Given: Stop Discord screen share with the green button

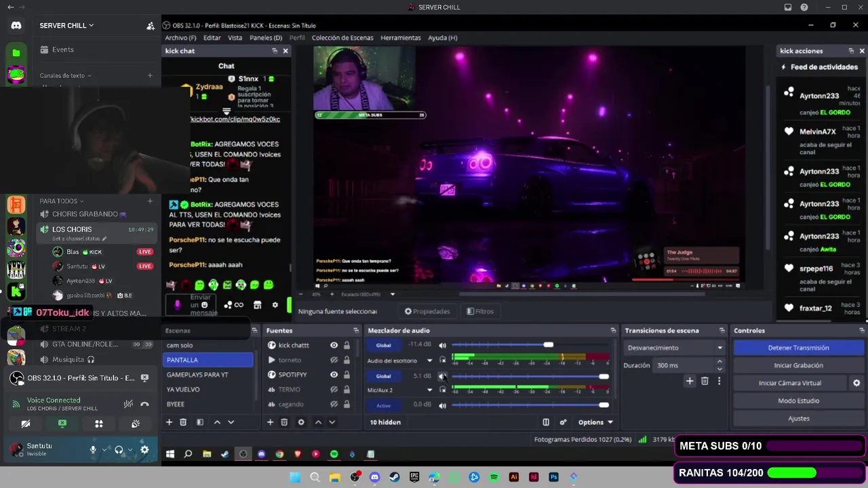Looking at the screenshot, I should coord(62,424).
